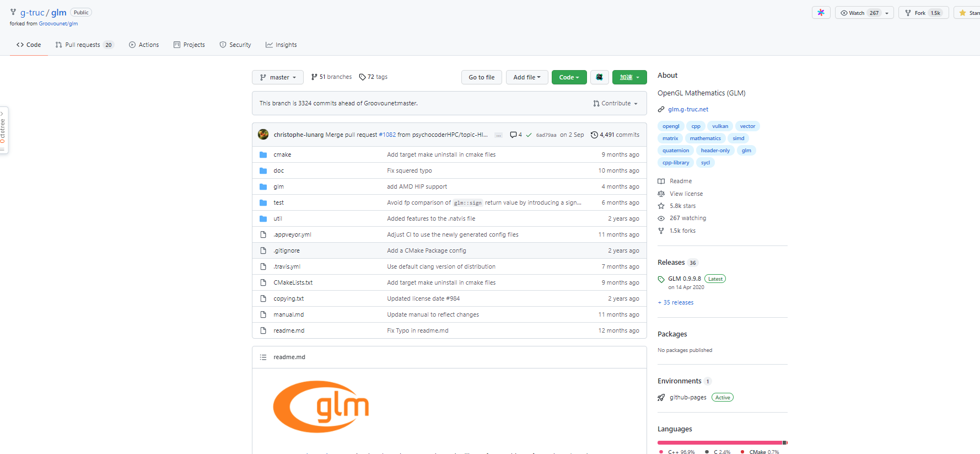The height and width of the screenshot is (454, 980).
Task: Open the Watch options dropdown arrow
Action: point(887,13)
